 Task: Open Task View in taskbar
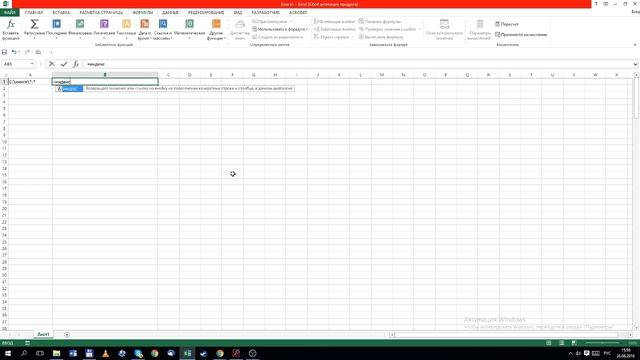point(40,353)
